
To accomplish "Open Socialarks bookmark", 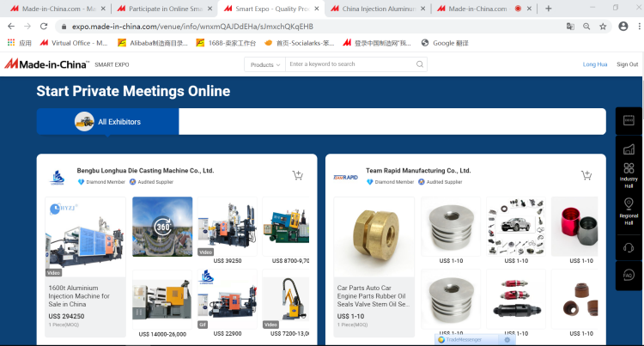I will point(300,43).
